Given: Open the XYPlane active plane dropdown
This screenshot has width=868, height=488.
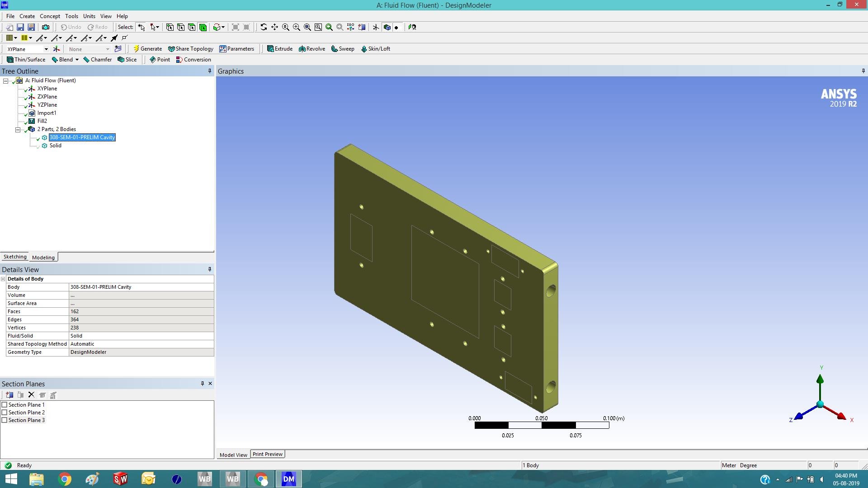Looking at the screenshot, I should tap(46, 49).
